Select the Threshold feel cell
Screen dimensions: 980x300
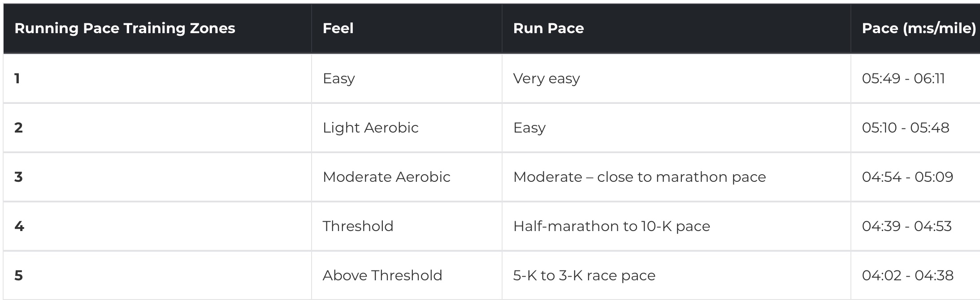click(358, 226)
